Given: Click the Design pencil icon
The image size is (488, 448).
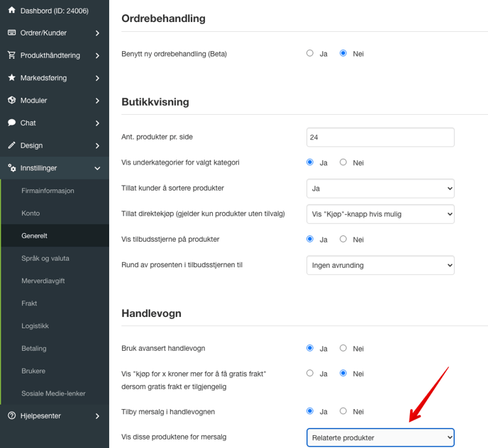Looking at the screenshot, I should [12, 145].
